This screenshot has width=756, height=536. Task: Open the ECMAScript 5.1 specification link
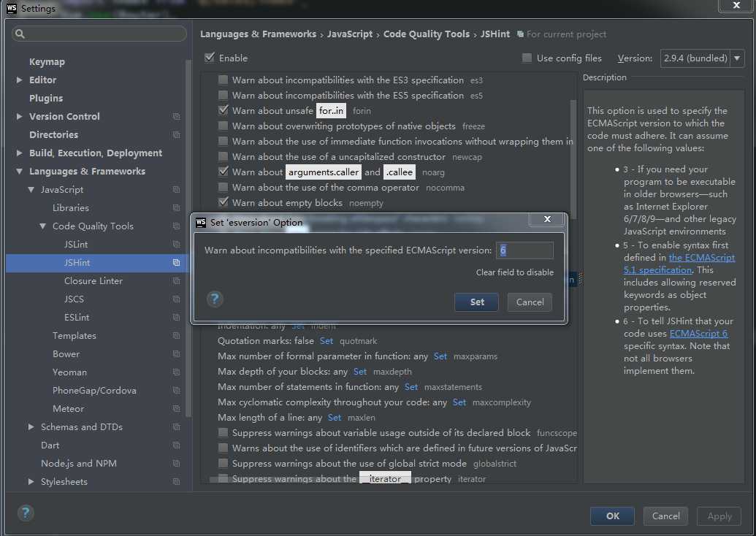pyautogui.click(x=679, y=264)
